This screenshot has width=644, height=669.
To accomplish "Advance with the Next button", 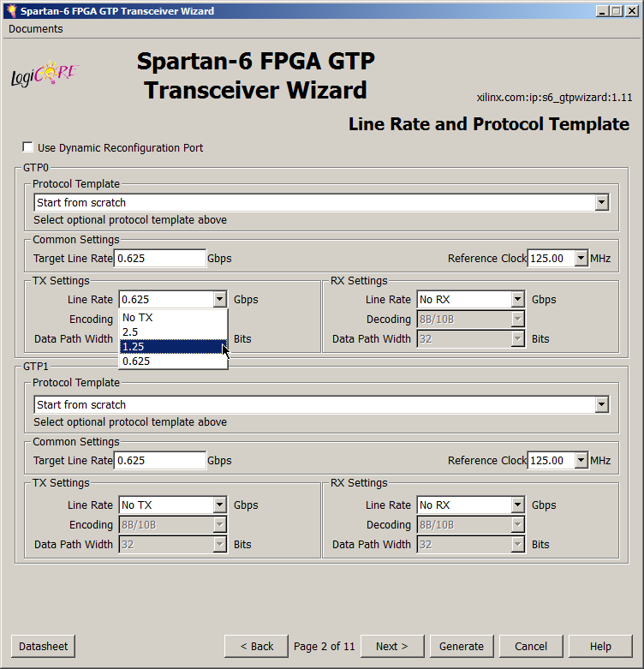I will 392,646.
